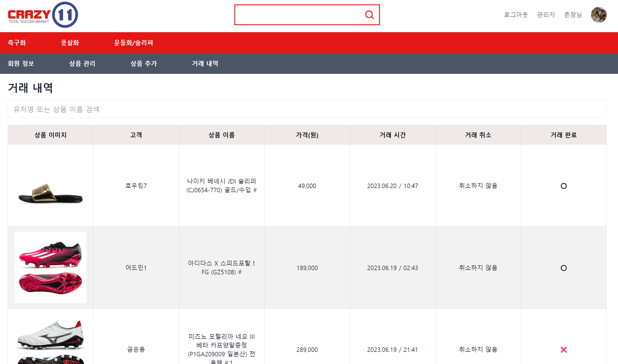
Task: Open the 축구화 category menu
Action: tap(17, 43)
